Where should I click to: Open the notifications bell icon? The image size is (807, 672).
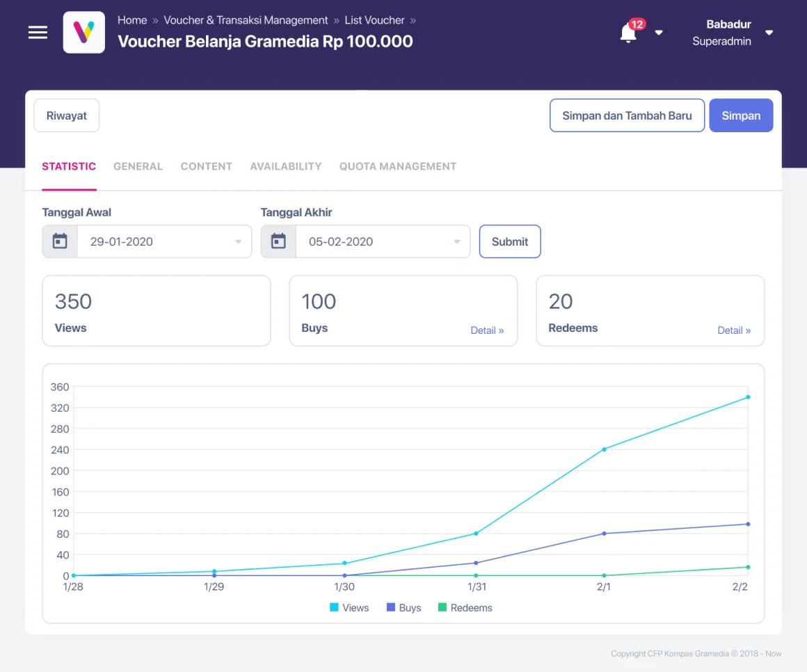[x=628, y=33]
